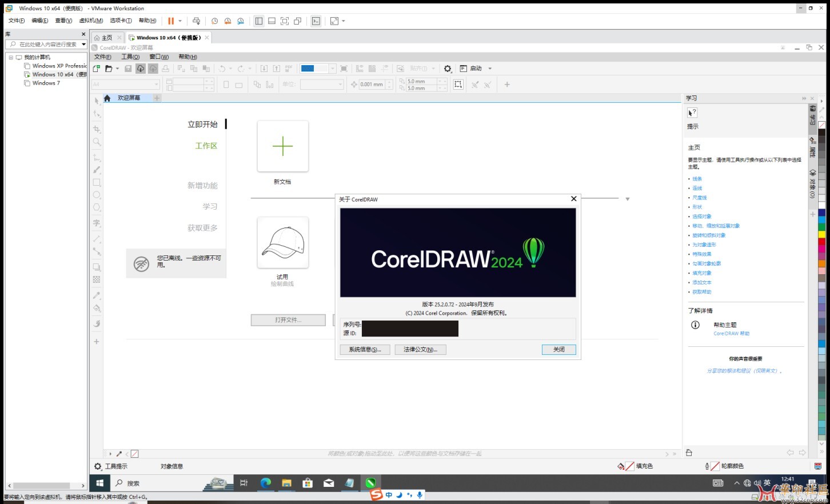This screenshot has width=830, height=504.
Task: Click the VMware library search field
Action: pyautogui.click(x=46, y=44)
